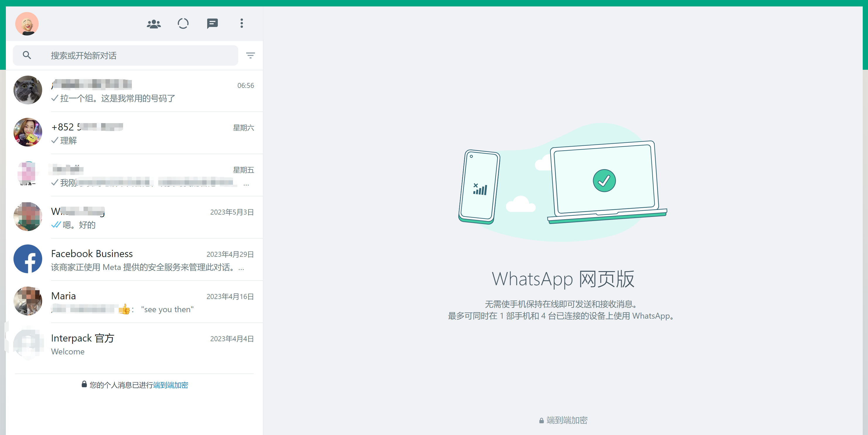
Task: Click the three-dot more options icon
Action: coord(241,23)
